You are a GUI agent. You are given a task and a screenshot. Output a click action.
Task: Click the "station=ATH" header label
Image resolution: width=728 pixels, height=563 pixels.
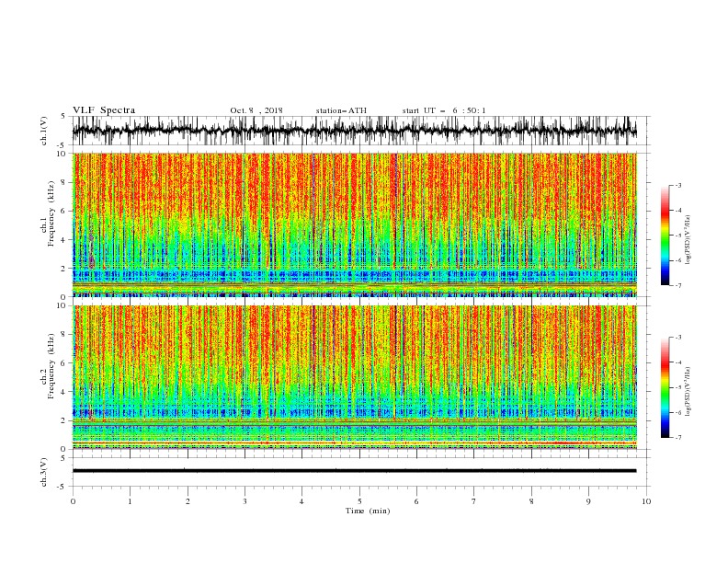pyautogui.click(x=341, y=110)
